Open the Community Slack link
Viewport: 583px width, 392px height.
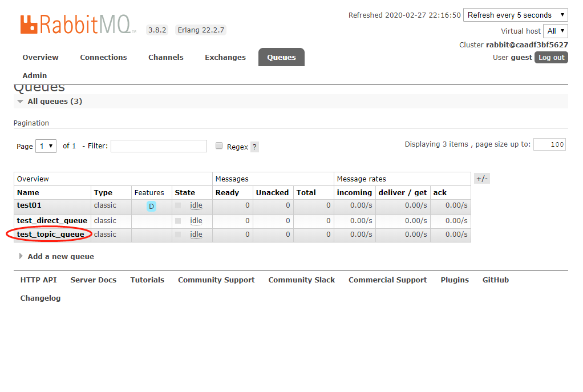302,280
